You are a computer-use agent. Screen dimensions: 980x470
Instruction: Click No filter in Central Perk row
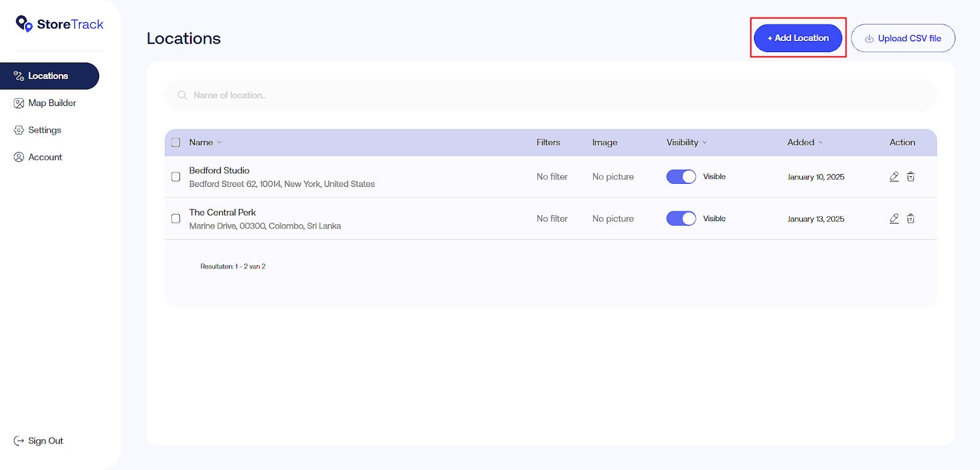pyautogui.click(x=552, y=219)
